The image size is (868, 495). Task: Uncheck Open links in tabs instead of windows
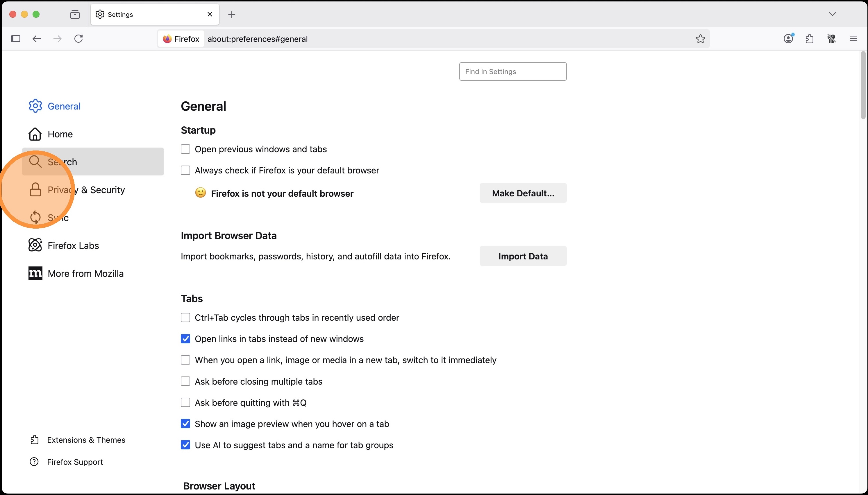pyautogui.click(x=185, y=339)
